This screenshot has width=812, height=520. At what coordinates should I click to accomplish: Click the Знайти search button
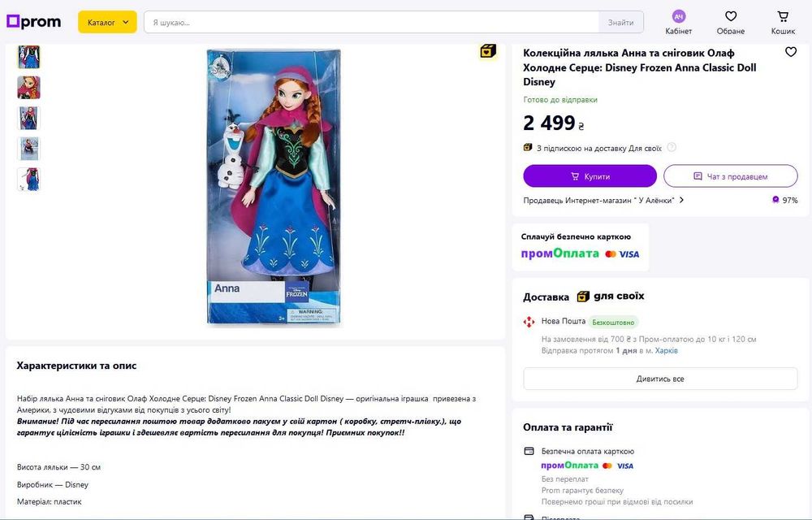coord(621,22)
